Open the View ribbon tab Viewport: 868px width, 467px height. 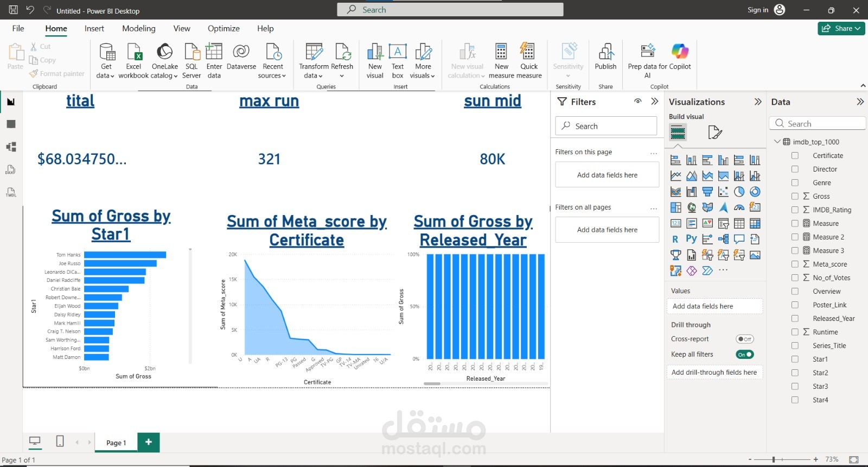(182, 28)
